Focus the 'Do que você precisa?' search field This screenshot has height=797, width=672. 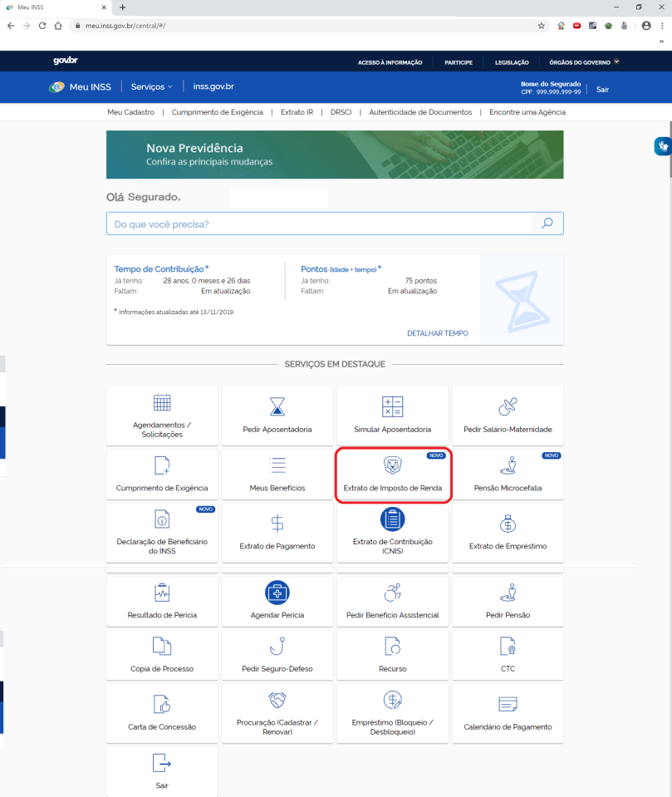click(320, 224)
